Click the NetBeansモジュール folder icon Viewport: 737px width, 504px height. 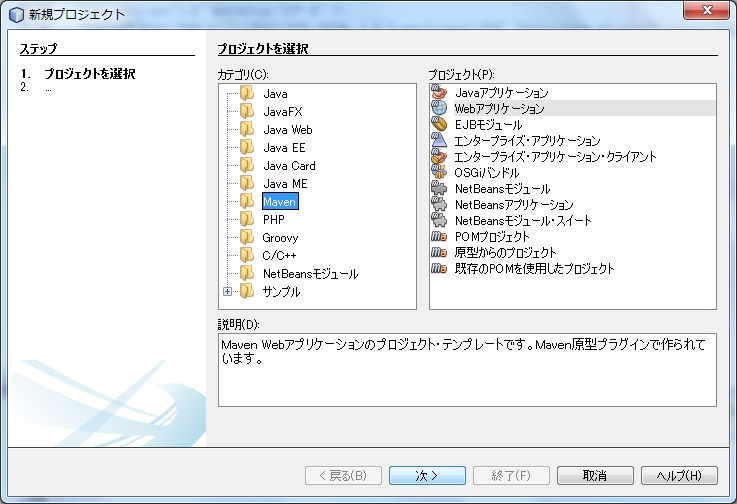click(247, 273)
